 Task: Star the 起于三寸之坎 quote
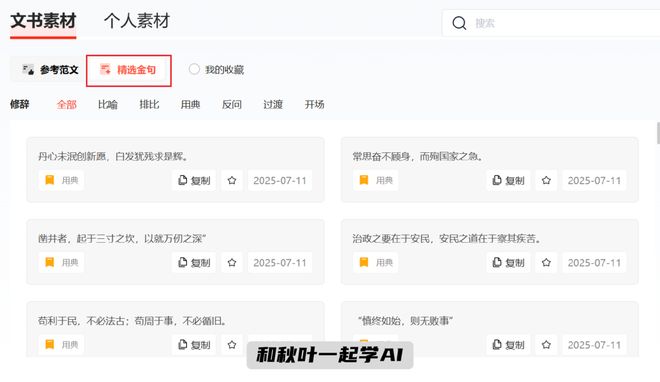click(232, 263)
